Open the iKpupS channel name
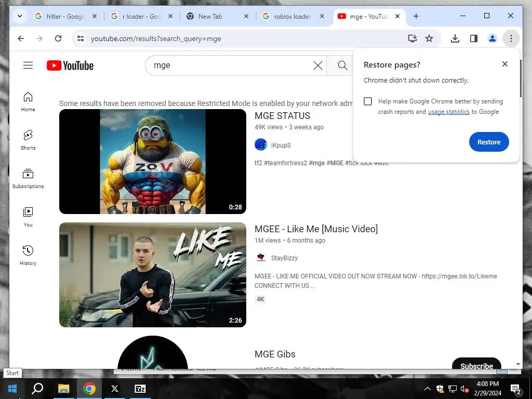This screenshot has height=399, width=532. [x=281, y=145]
